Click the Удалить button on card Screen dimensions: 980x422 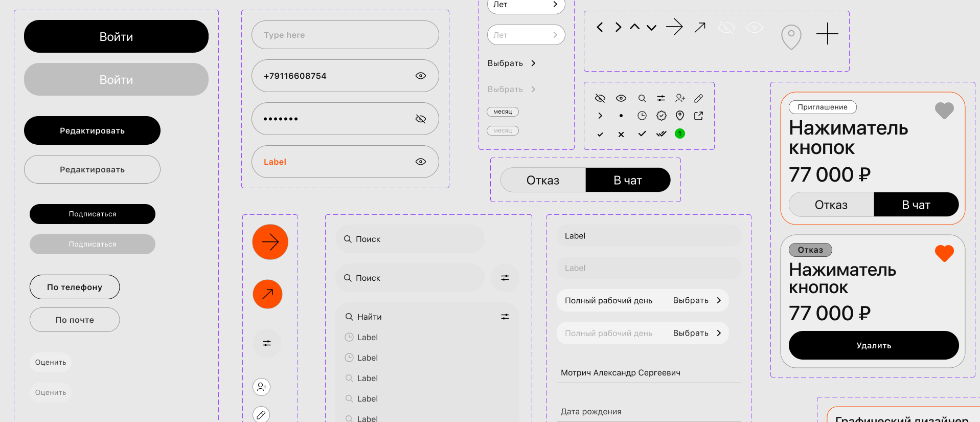pos(874,345)
